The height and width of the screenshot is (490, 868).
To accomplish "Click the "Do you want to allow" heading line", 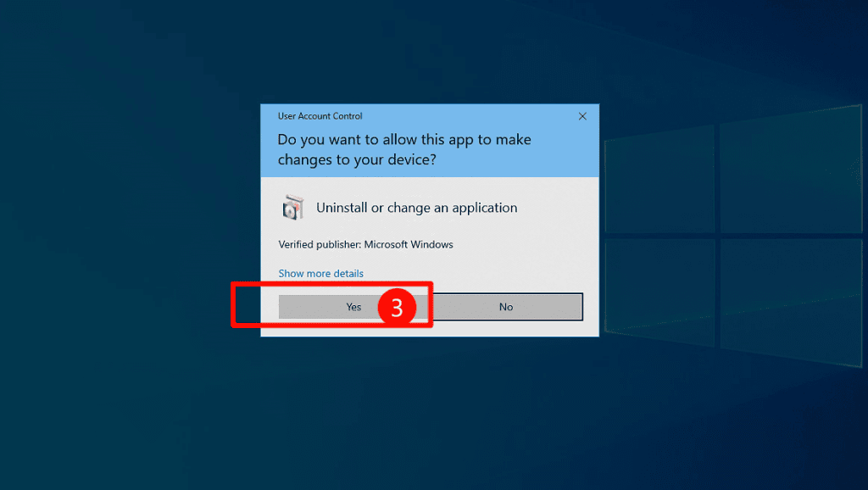I will [404, 140].
